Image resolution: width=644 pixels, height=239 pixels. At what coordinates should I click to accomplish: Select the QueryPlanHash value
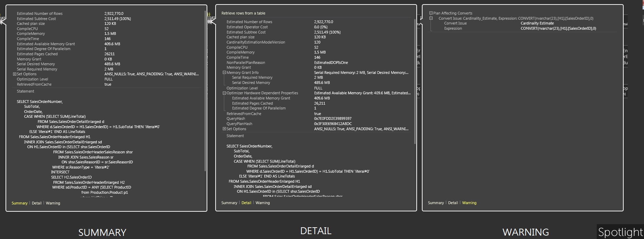coord(333,124)
